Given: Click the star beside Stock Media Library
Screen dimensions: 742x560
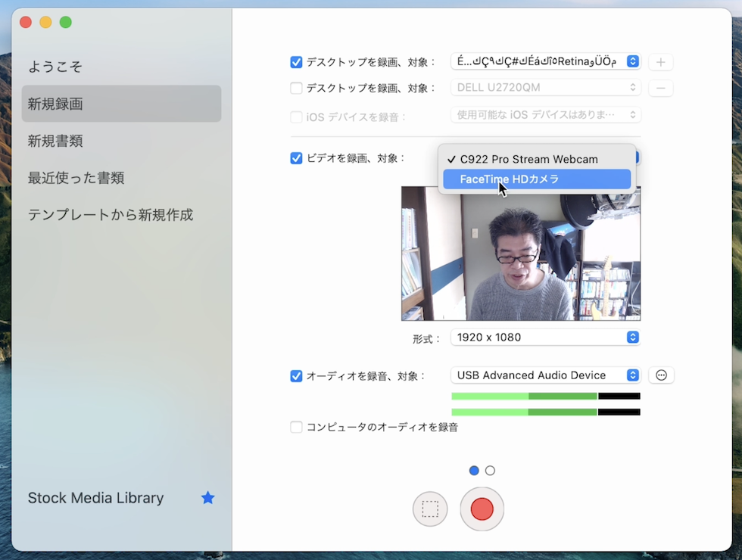Looking at the screenshot, I should click(207, 498).
